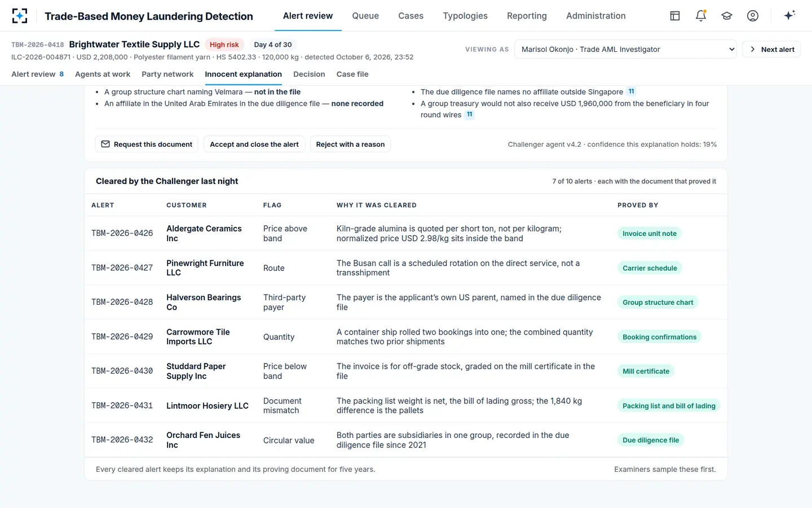This screenshot has width=812, height=508.
Task: Click the app logo icon
Action: point(20,16)
